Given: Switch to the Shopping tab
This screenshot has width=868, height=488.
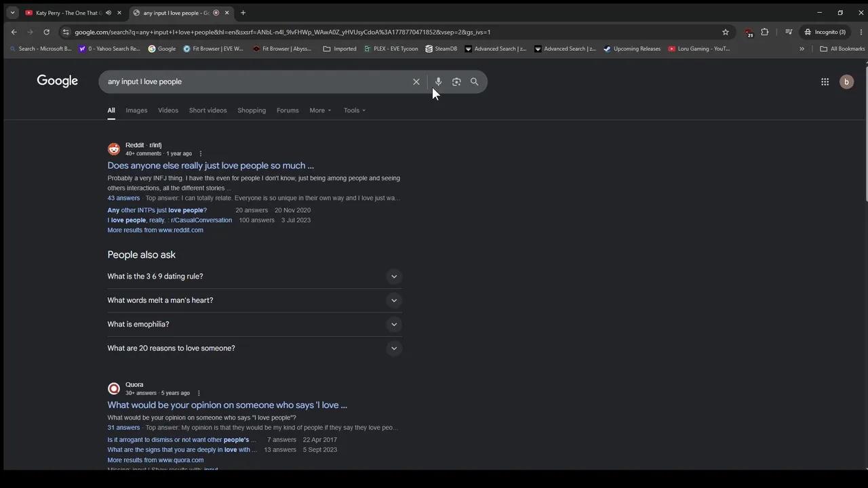Looking at the screenshot, I should click(252, 110).
